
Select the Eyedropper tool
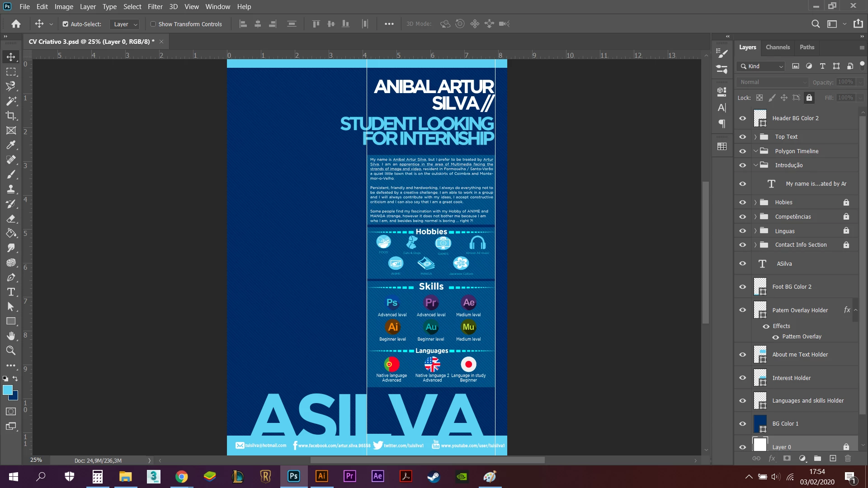coord(11,145)
